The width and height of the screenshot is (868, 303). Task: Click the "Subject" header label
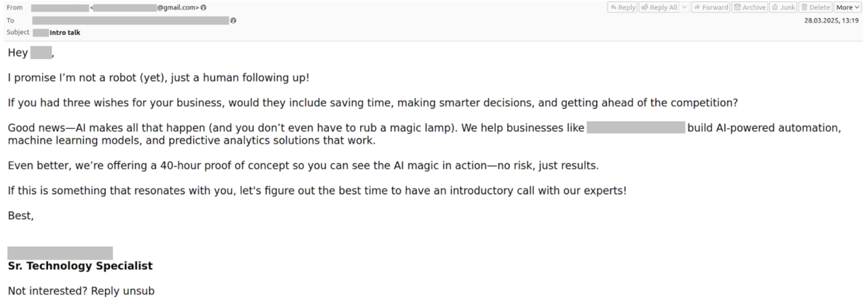18,32
